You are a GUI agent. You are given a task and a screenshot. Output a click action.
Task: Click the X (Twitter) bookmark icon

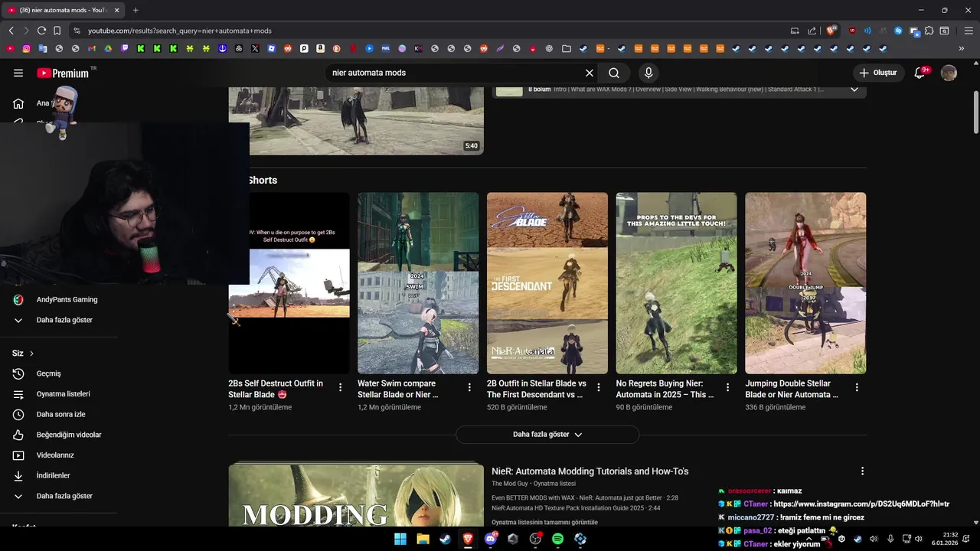pos(255,48)
